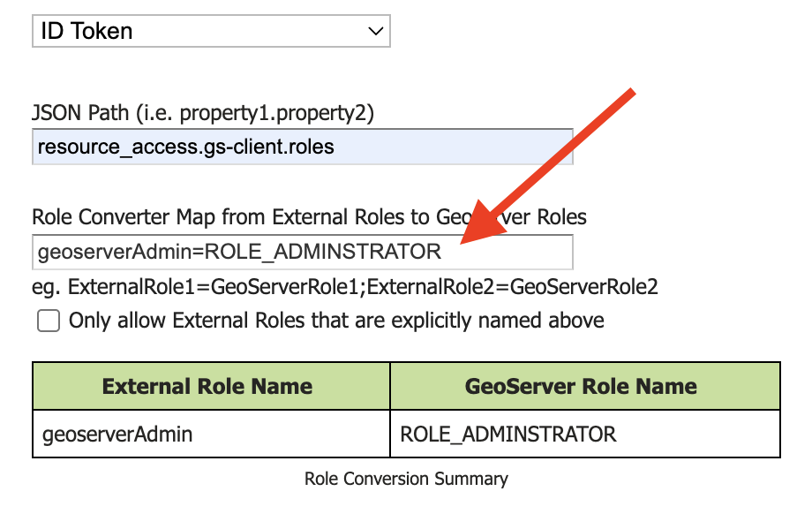The height and width of the screenshot is (514, 812).
Task: Click the 'ID Token' text in the selector
Action: 86,32
